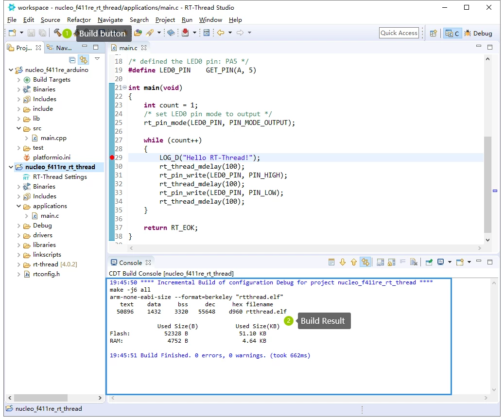Collapse the main function fold marker
The width and height of the screenshot is (504, 420).
click(125, 87)
